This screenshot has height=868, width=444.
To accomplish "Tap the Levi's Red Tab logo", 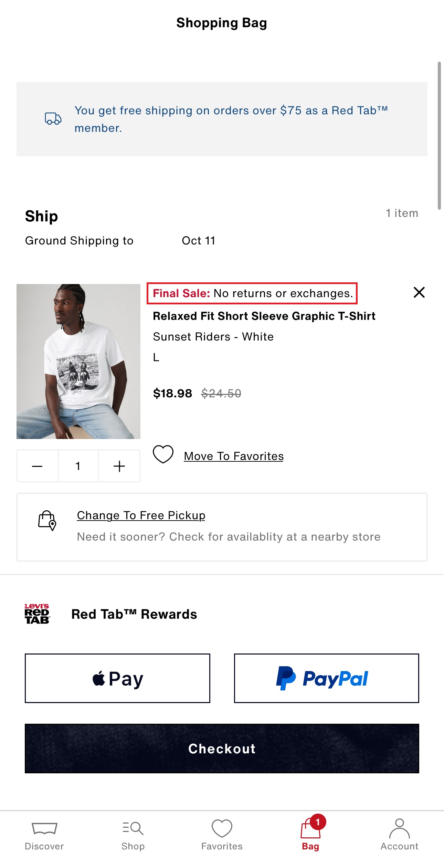I will (37, 614).
